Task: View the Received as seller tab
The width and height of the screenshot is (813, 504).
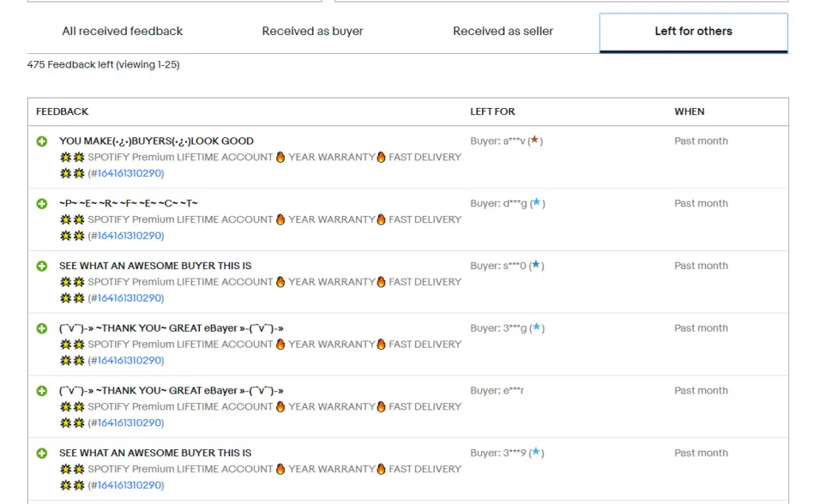Action: click(x=503, y=31)
